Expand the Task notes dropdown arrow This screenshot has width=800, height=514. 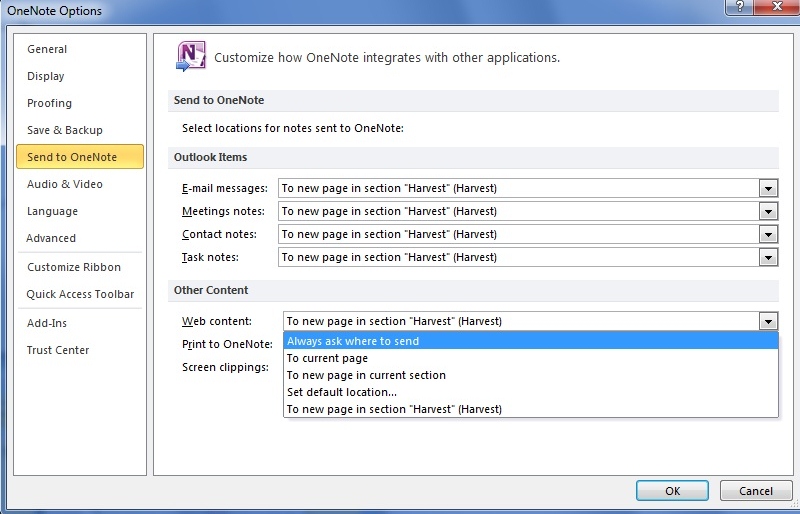click(768, 257)
